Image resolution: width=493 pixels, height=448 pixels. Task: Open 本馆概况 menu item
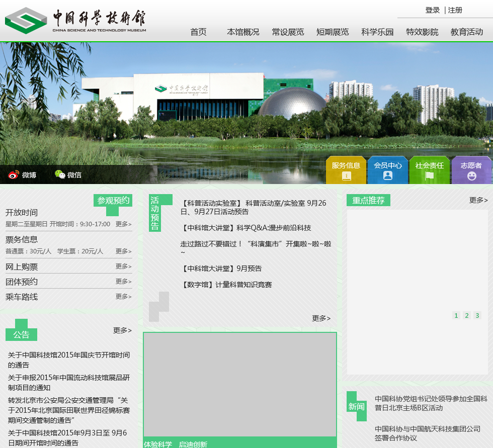click(243, 32)
